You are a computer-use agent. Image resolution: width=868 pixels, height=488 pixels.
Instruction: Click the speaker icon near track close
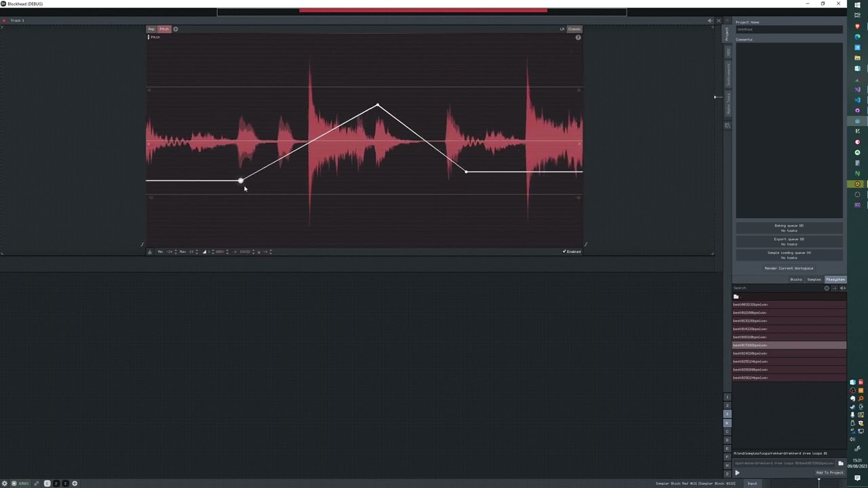click(710, 20)
